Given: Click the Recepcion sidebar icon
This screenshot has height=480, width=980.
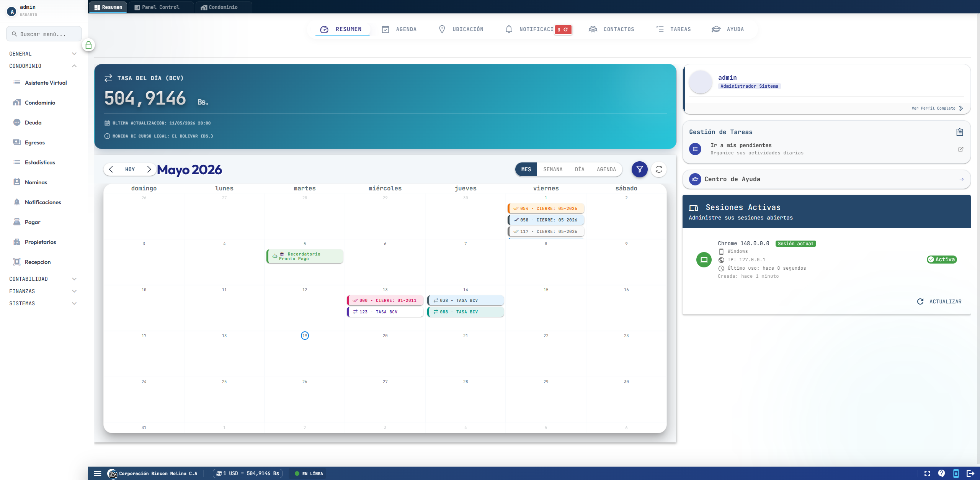Looking at the screenshot, I should click(17, 262).
